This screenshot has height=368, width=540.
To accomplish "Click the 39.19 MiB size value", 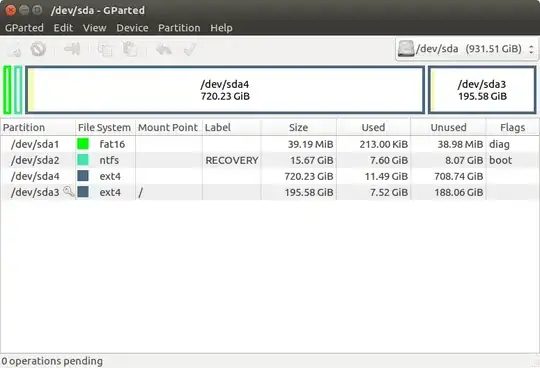I will tap(310, 144).
